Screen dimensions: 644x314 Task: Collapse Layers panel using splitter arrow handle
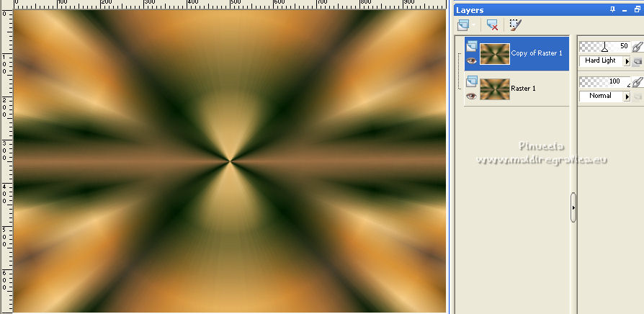(573, 207)
